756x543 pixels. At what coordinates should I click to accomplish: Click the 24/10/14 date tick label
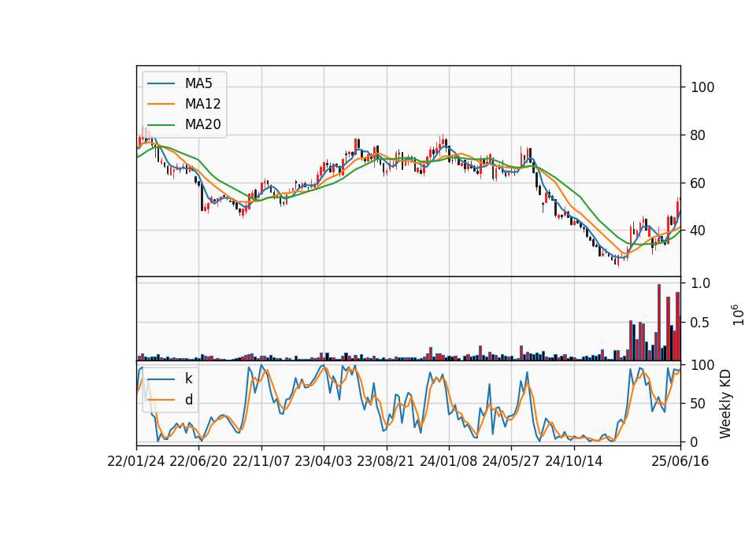[x=574, y=461]
